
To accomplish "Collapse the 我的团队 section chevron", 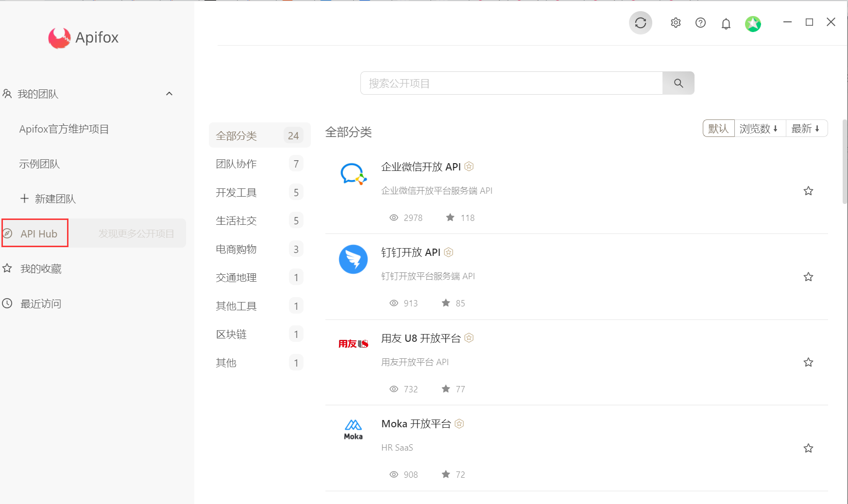I will pos(169,94).
